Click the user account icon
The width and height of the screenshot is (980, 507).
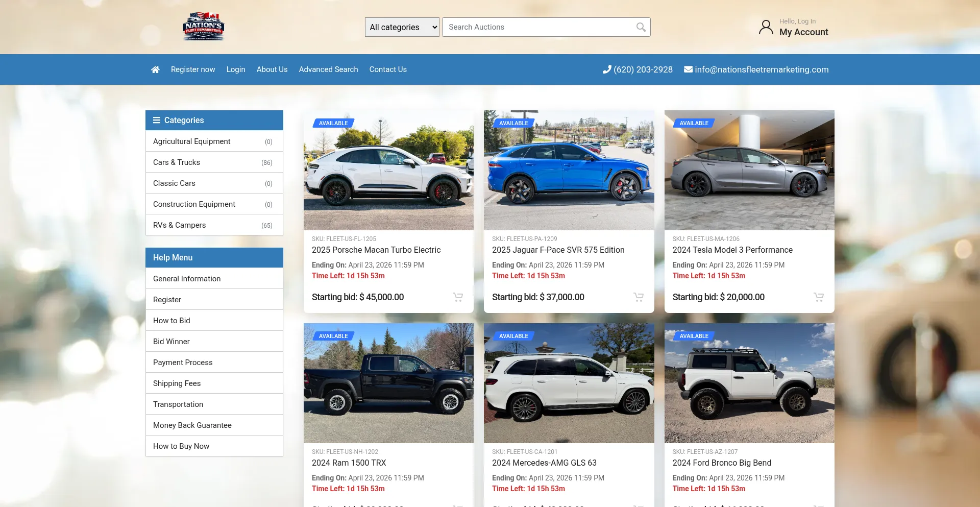766,27
